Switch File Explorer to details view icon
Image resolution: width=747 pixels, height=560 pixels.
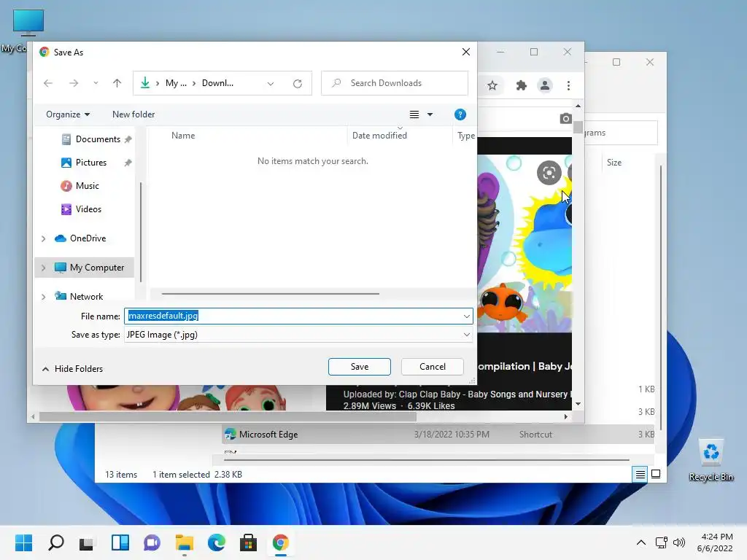(640, 474)
